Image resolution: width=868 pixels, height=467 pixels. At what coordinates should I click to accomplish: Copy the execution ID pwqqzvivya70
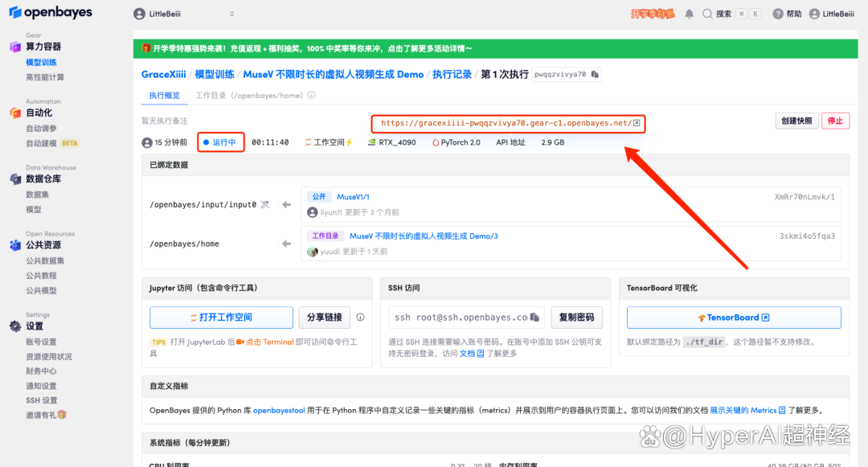pos(595,74)
